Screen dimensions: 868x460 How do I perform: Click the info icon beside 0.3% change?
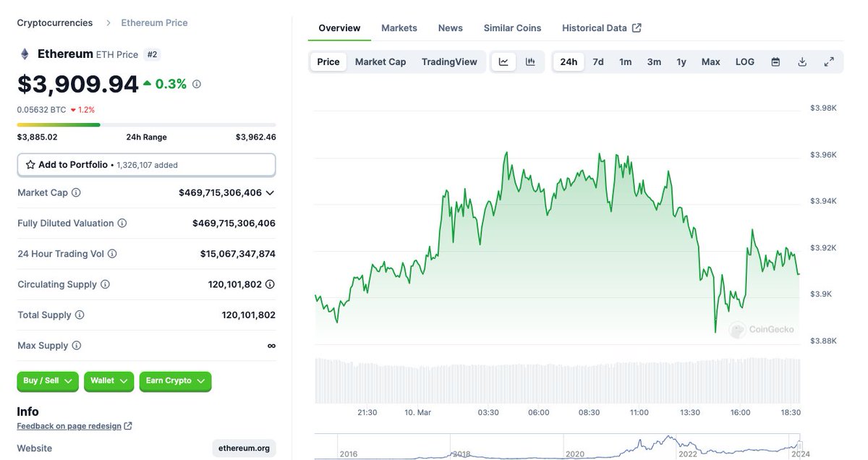[x=197, y=84]
